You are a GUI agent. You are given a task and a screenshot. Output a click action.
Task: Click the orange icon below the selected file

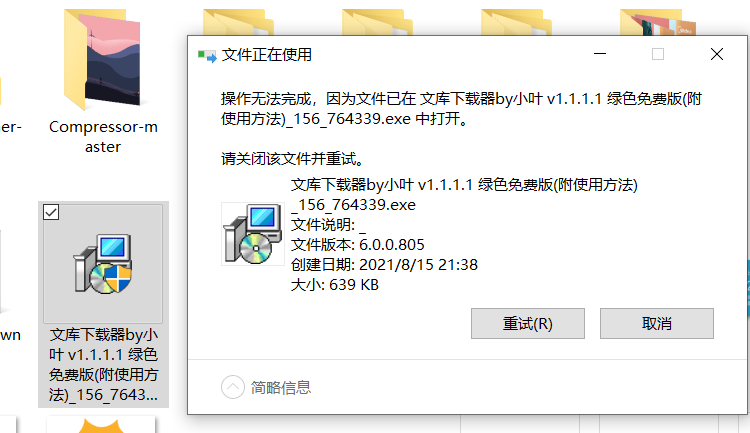(x=101, y=425)
